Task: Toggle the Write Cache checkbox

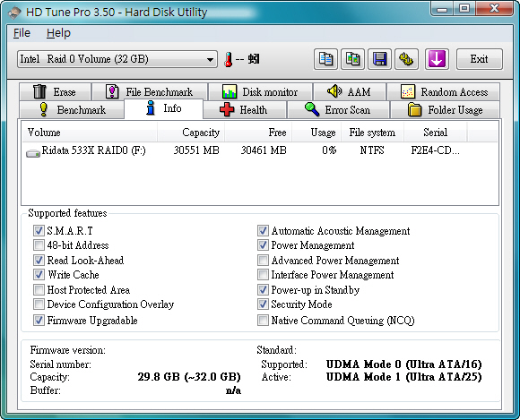Action: pos(39,275)
